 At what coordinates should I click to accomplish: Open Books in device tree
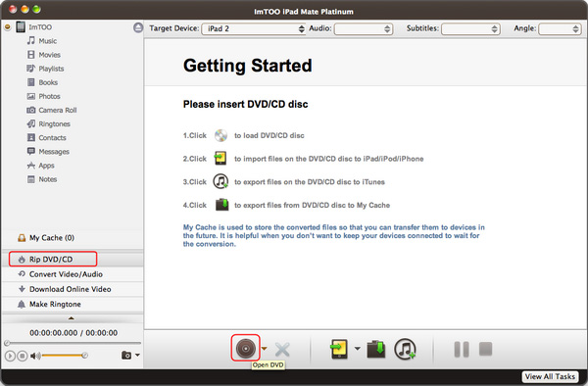pos(42,82)
